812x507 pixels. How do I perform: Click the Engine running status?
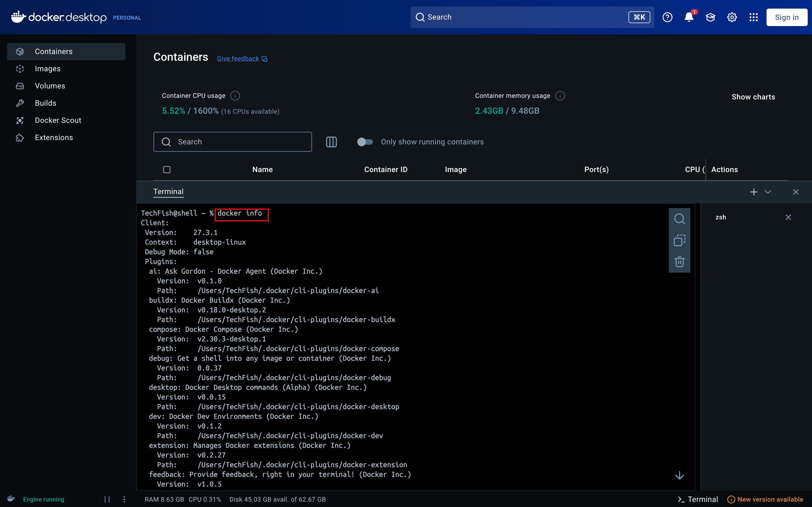[x=44, y=499]
